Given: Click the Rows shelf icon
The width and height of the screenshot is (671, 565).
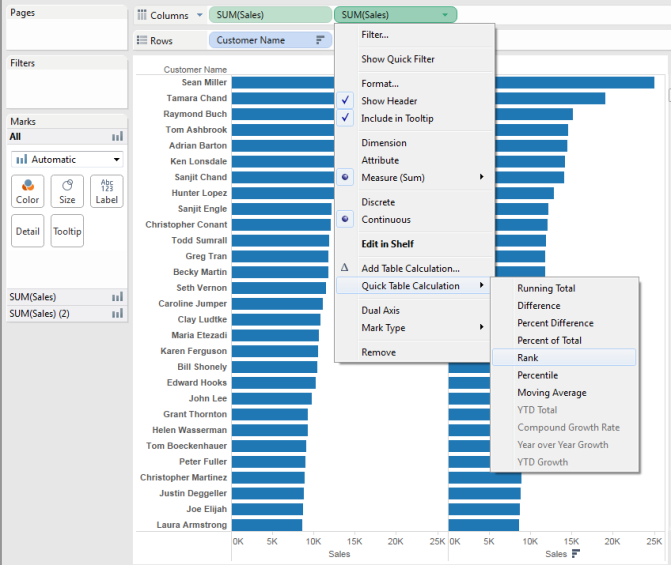Looking at the screenshot, I should pos(141,41).
